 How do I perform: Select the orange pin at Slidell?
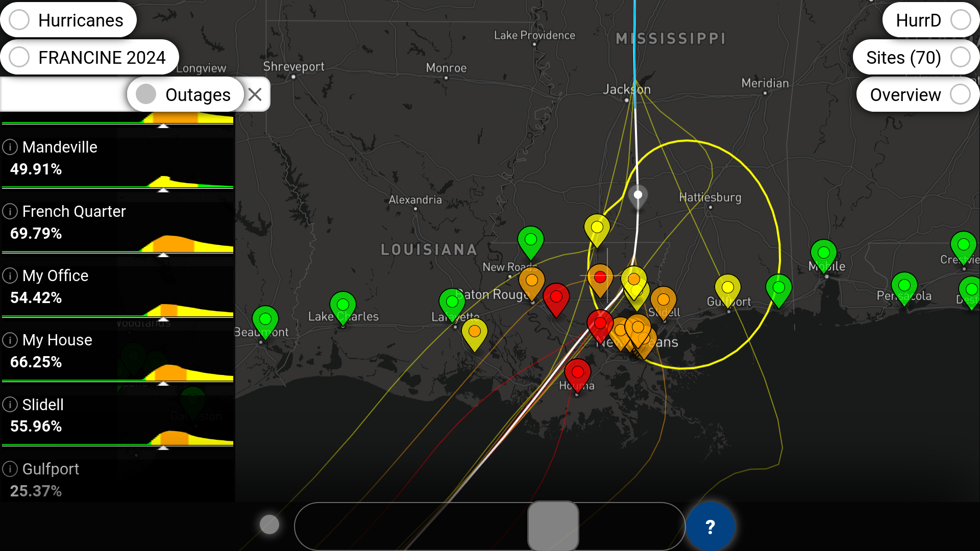click(664, 303)
